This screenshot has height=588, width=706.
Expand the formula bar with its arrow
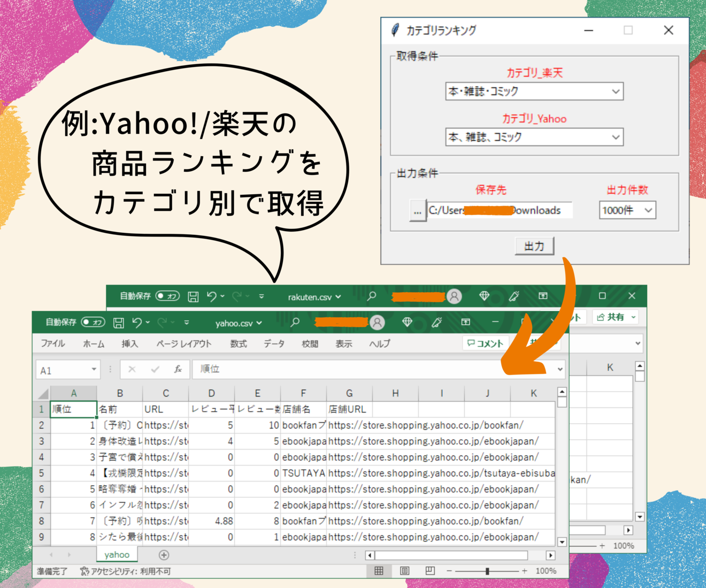tap(560, 369)
